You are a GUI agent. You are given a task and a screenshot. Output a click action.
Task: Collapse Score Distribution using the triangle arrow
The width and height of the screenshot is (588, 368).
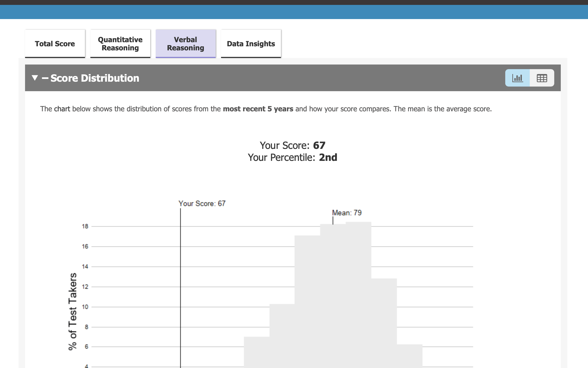click(35, 78)
